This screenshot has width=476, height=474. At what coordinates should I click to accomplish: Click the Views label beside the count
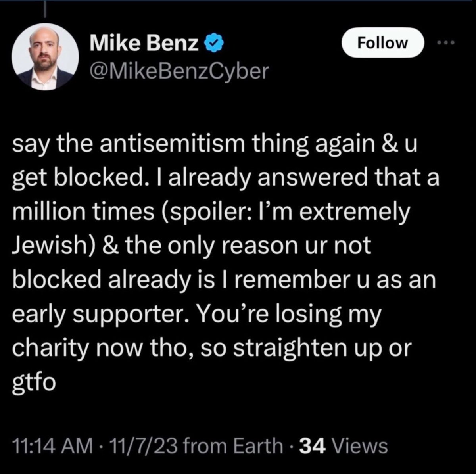pyautogui.click(x=359, y=445)
